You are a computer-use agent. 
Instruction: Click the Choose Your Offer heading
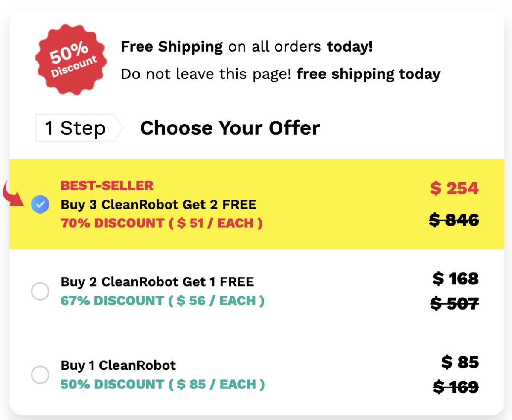tap(230, 128)
